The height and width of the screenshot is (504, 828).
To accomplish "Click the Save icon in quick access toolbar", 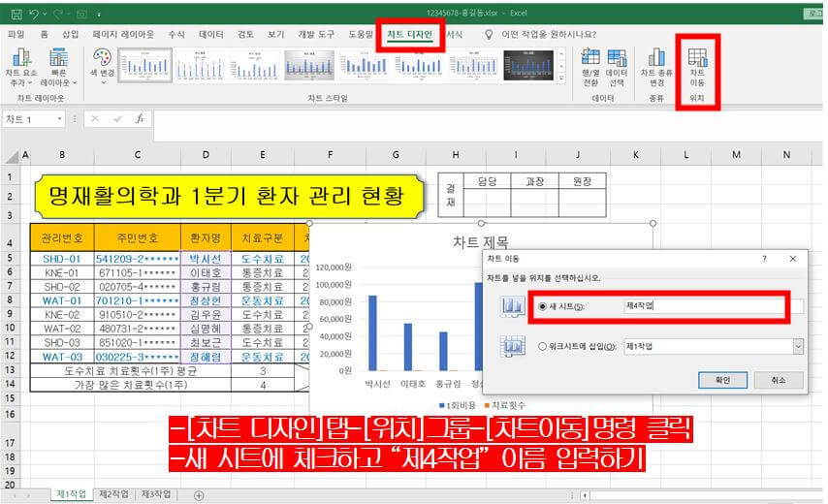I will point(16,15).
